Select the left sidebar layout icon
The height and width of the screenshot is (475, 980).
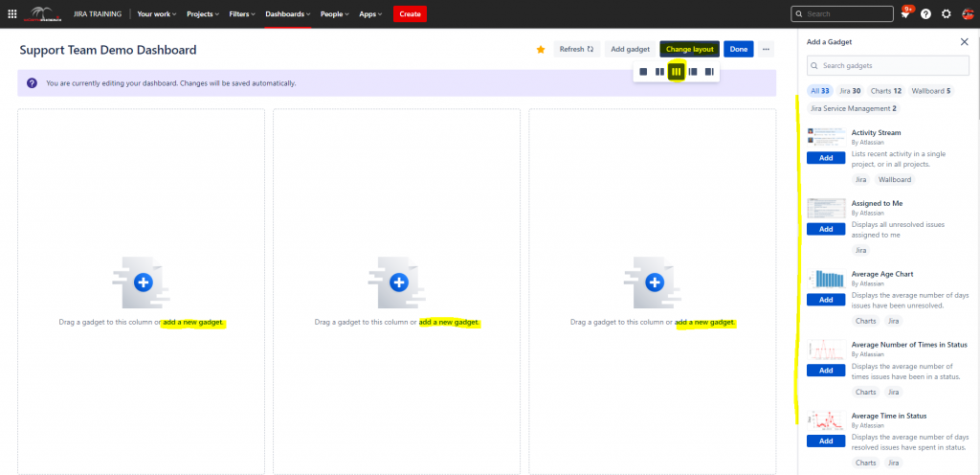(693, 72)
